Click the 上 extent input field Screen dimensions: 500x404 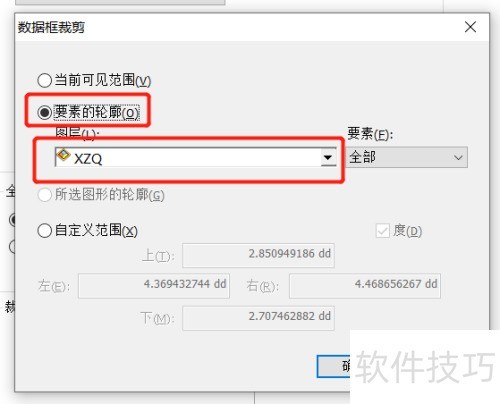click(x=258, y=255)
